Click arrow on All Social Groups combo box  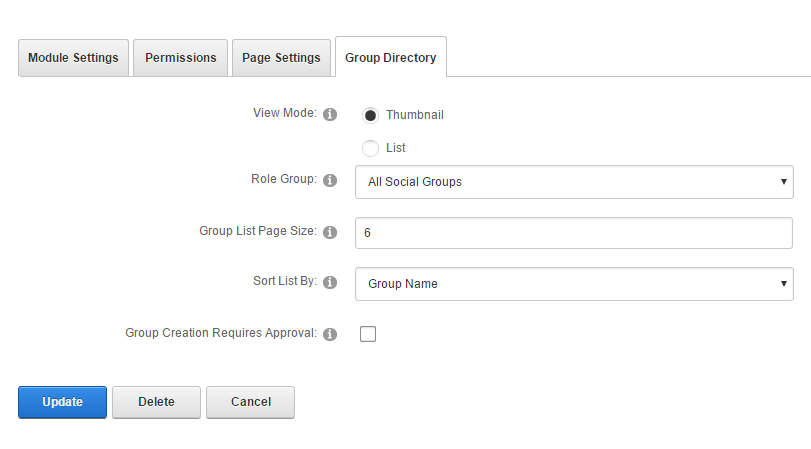click(x=783, y=182)
